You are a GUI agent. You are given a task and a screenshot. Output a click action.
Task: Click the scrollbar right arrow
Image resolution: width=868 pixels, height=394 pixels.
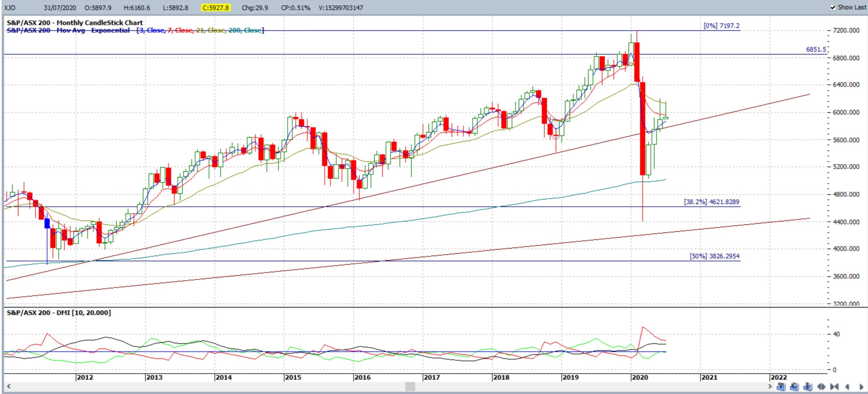click(x=770, y=386)
